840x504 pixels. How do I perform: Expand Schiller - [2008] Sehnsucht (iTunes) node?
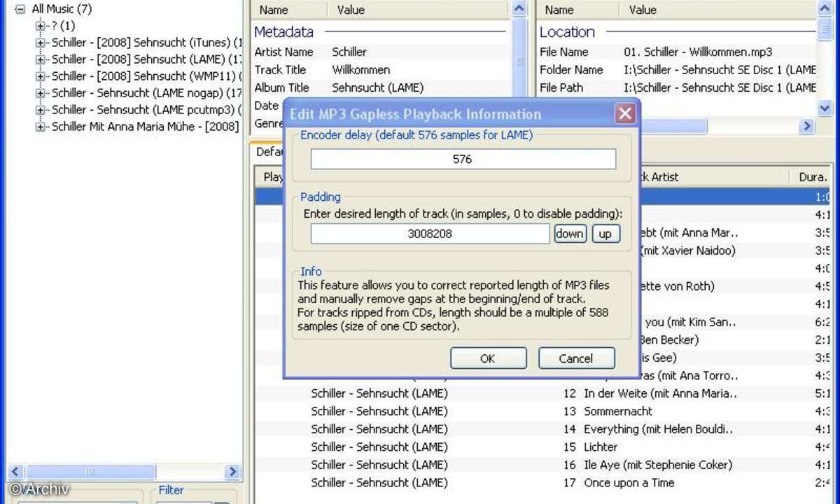(x=40, y=43)
